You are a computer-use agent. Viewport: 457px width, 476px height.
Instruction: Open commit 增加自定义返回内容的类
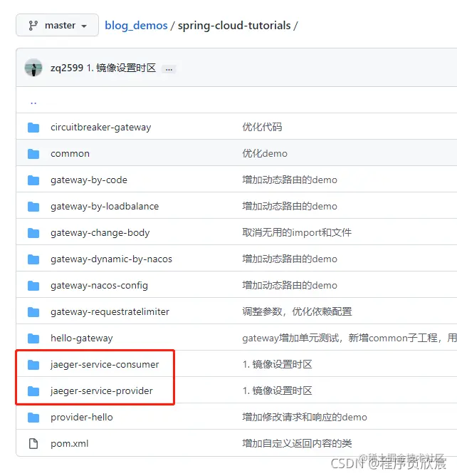pos(297,444)
